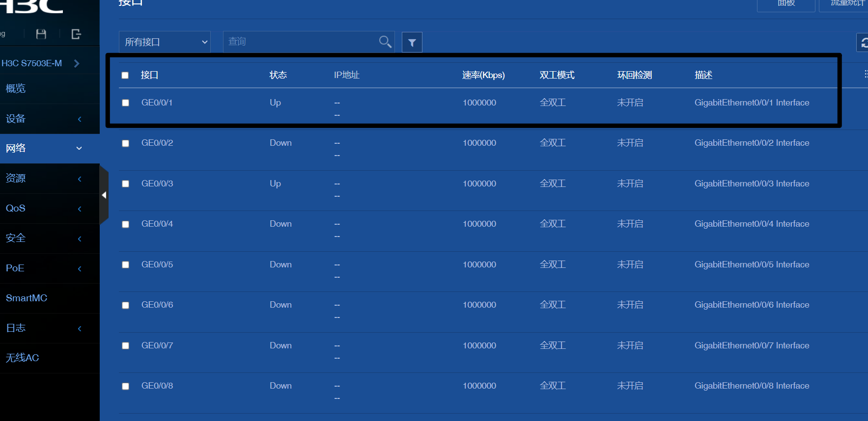Click the 面板 button at the top
The image size is (868, 421).
click(786, 4)
